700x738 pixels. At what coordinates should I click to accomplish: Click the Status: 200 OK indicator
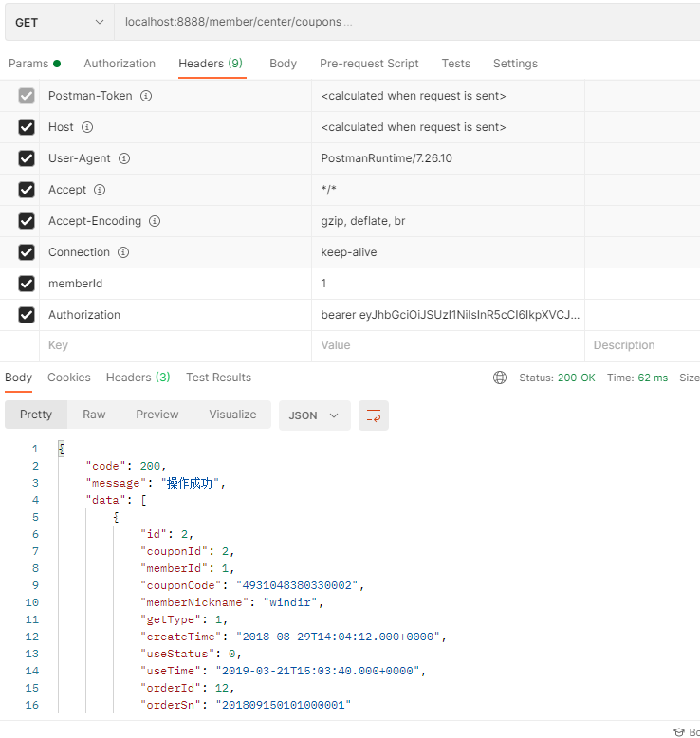[x=557, y=378]
